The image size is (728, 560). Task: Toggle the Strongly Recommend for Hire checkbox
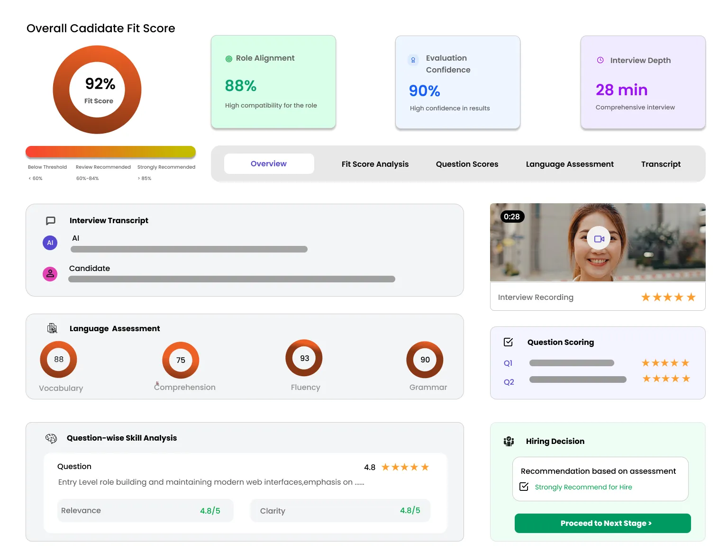pyautogui.click(x=524, y=486)
